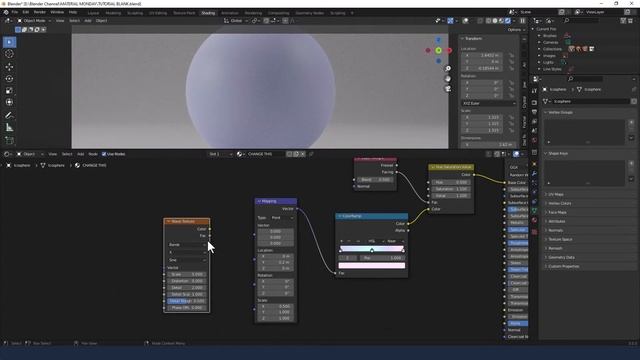The image size is (640, 360).
Task: Open the Object Mode dropdown
Action: point(34,20)
